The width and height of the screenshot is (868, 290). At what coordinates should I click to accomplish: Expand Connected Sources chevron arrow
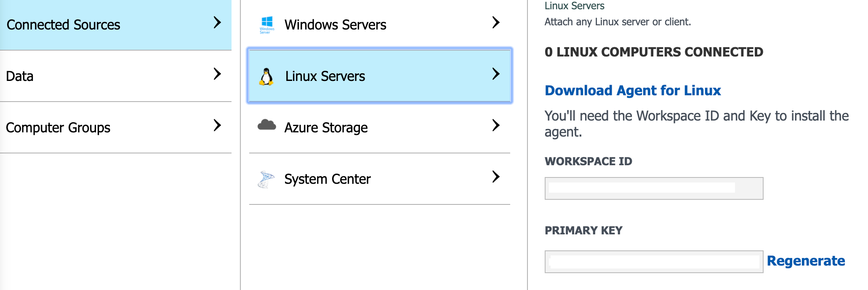click(217, 22)
